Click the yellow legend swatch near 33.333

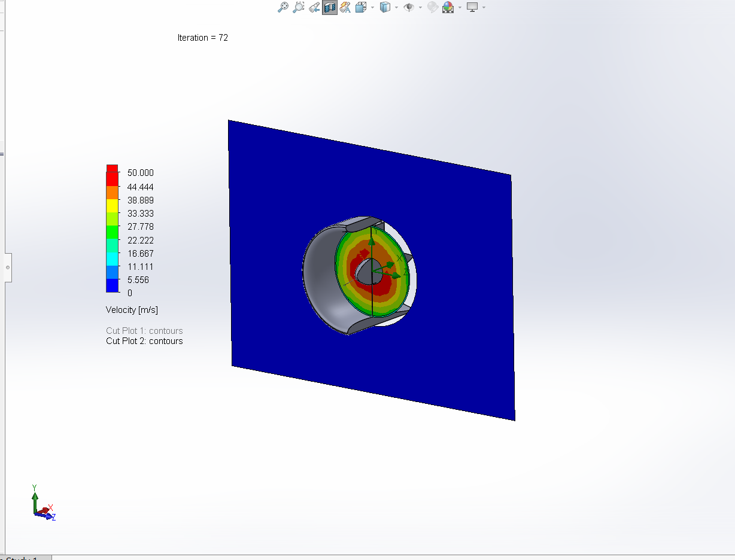tap(112, 206)
